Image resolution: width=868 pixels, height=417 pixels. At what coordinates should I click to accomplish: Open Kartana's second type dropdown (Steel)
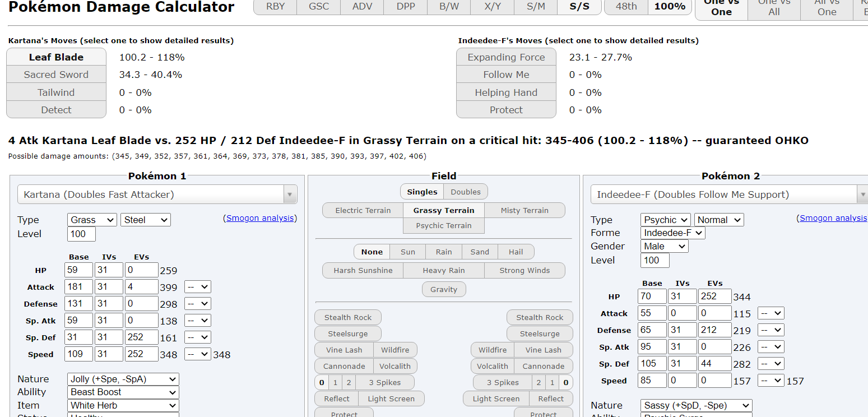click(x=146, y=220)
